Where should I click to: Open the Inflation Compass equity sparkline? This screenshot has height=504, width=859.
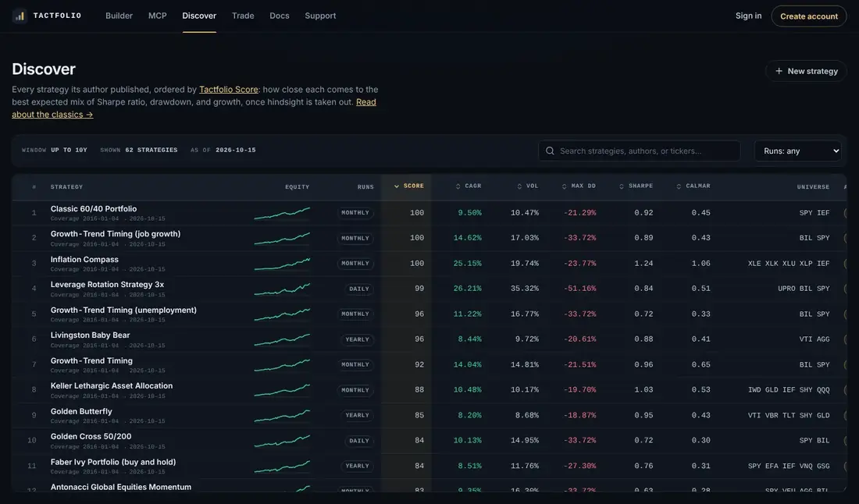tap(282, 264)
